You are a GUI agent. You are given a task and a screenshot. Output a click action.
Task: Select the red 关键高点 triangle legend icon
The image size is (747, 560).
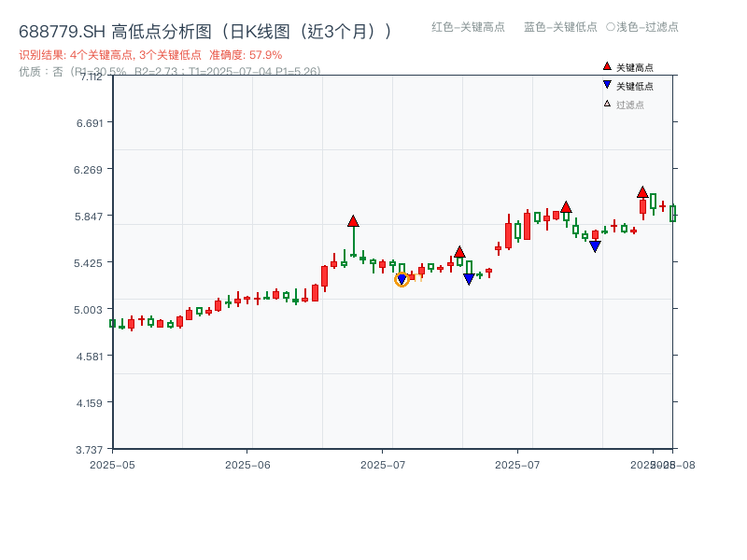605,66
